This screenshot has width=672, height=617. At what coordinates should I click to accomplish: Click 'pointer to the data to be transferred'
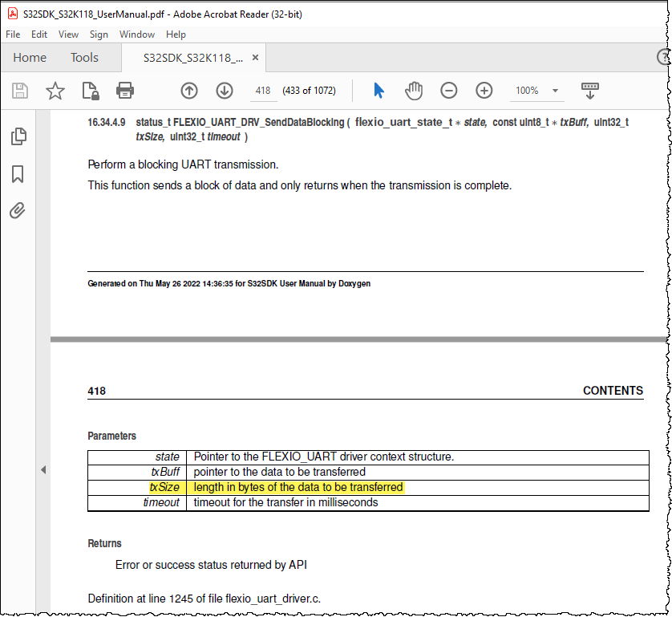tap(279, 472)
